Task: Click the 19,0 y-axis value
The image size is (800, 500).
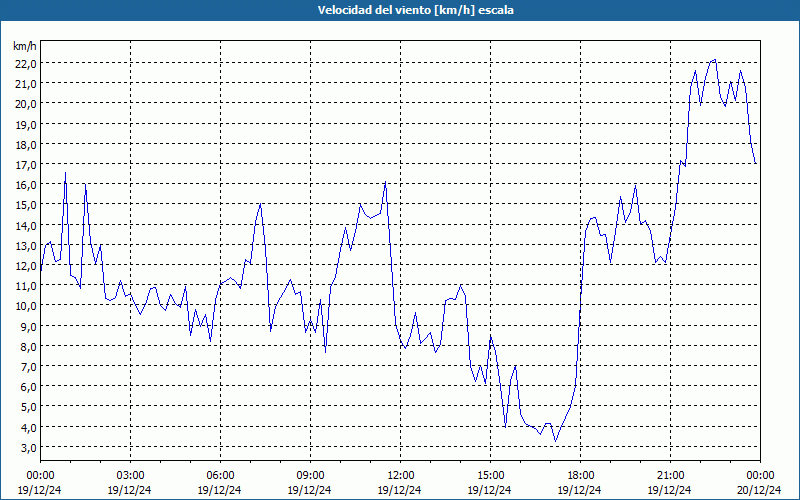Action: 26,124
